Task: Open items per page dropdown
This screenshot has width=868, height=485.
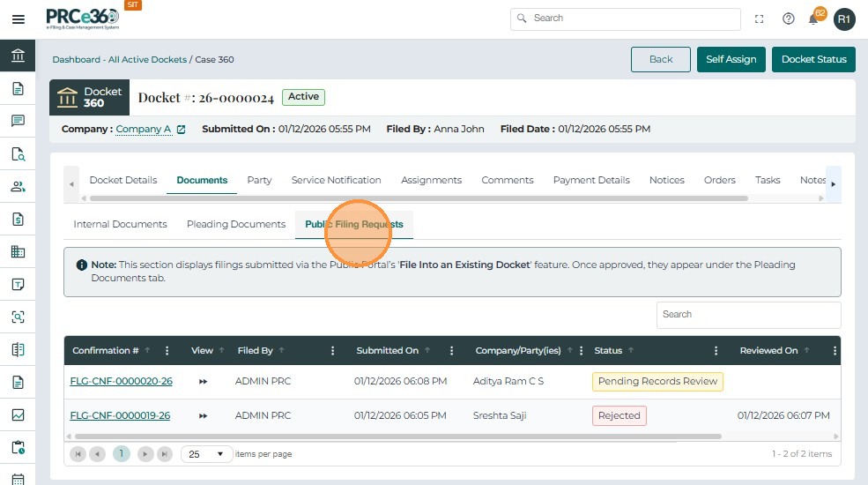Action: (x=207, y=454)
